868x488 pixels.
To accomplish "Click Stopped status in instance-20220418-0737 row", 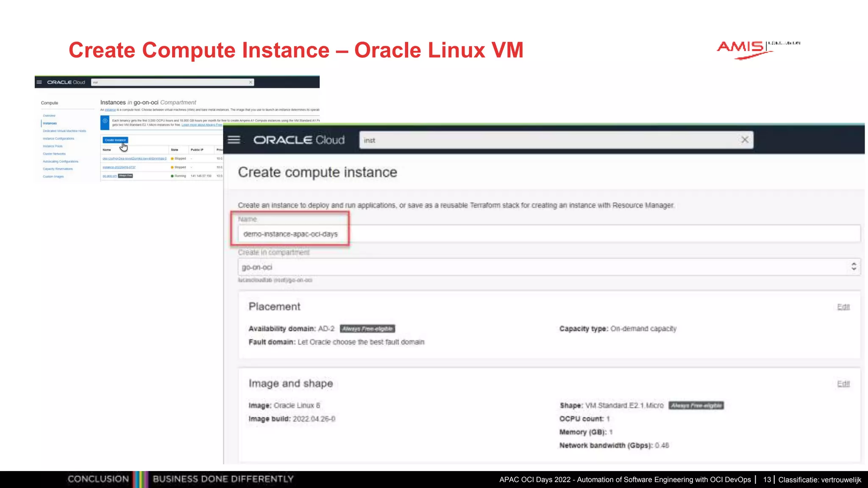I will (178, 167).
